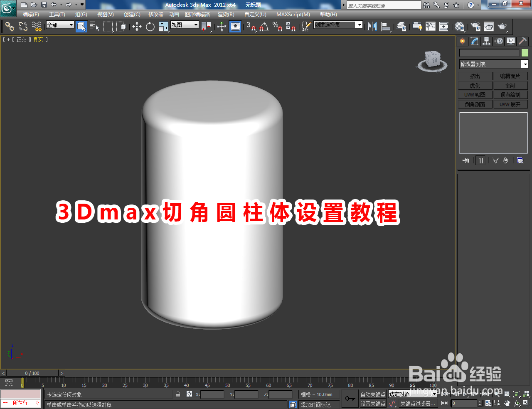Switch to the Hierarchy panel icon
This screenshot has width=532, height=409.
pos(486,41)
